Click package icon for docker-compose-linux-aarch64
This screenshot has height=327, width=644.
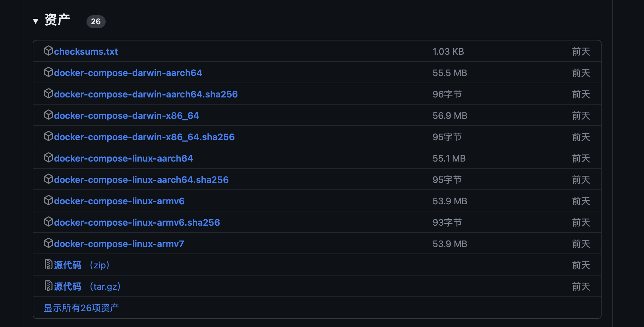point(48,158)
